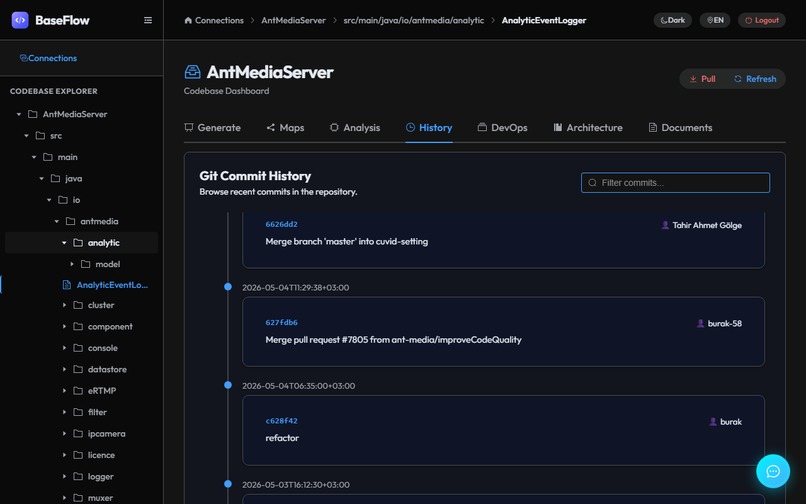Expand the model folder node

[72, 264]
